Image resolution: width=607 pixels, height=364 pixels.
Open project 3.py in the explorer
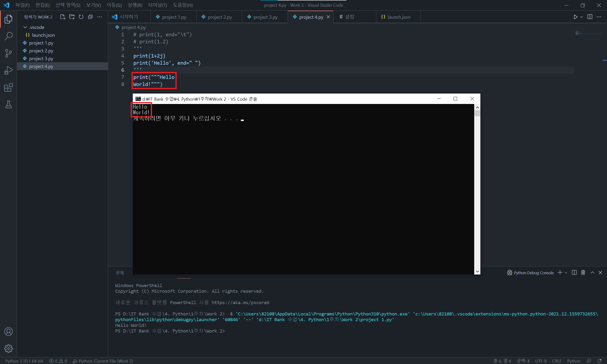[41, 59]
